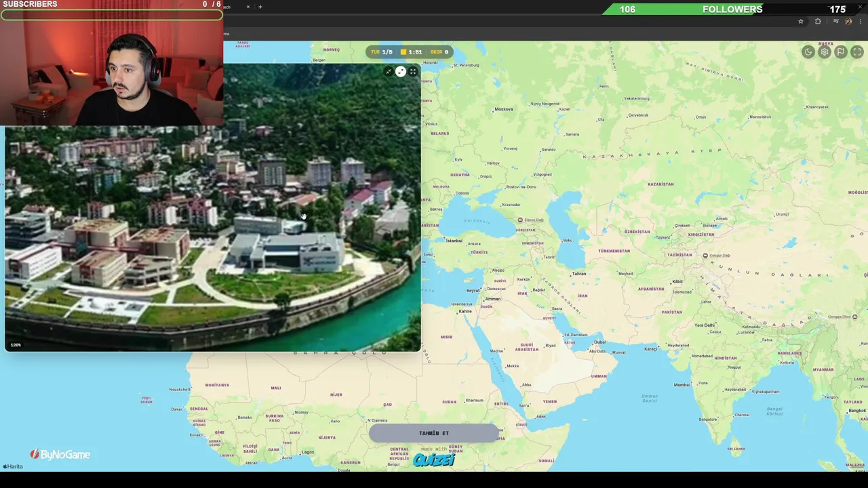Click the Kahire city label

click(465, 311)
